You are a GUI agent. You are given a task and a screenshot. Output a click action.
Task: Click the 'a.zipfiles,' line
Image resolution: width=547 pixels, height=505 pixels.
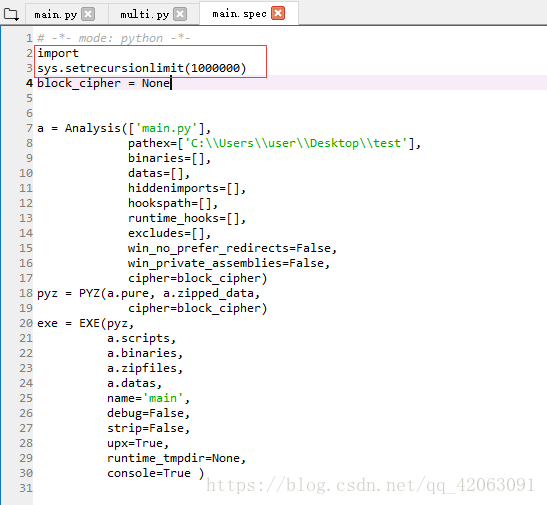tap(145, 368)
